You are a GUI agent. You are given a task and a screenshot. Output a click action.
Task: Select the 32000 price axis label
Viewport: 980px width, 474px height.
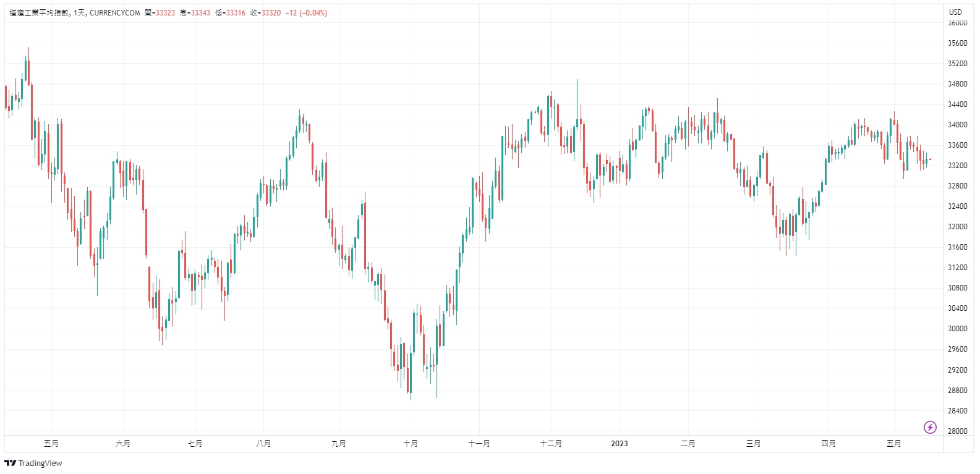pyautogui.click(x=957, y=227)
